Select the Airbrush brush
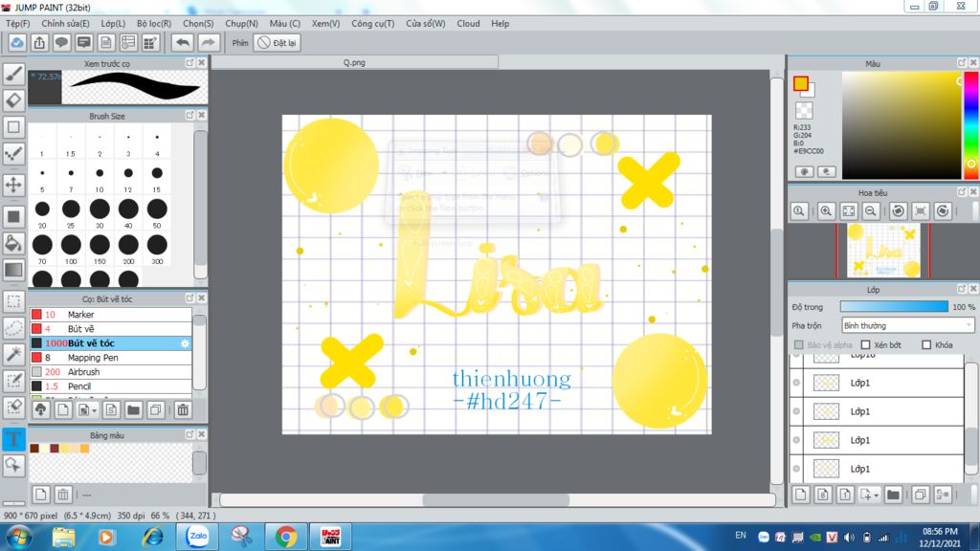The width and height of the screenshot is (980, 551). click(x=111, y=372)
